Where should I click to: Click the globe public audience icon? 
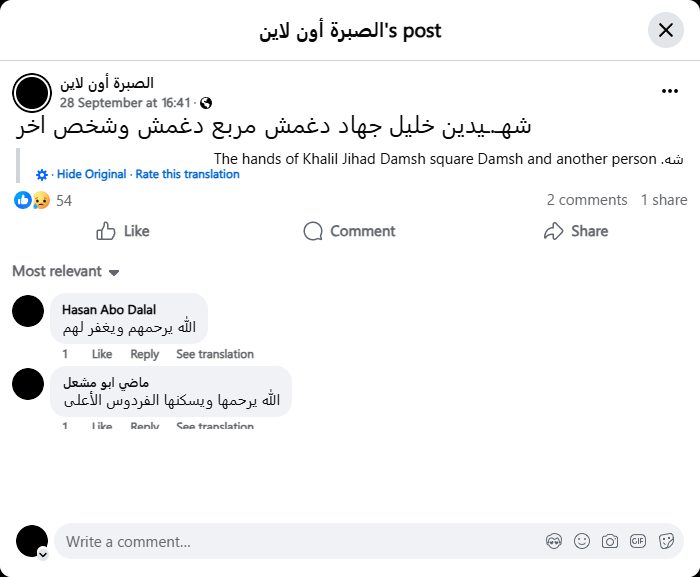206,103
